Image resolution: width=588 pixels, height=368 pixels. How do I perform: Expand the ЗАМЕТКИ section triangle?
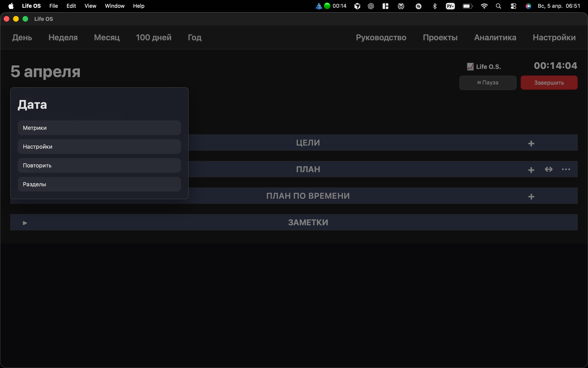click(x=25, y=223)
